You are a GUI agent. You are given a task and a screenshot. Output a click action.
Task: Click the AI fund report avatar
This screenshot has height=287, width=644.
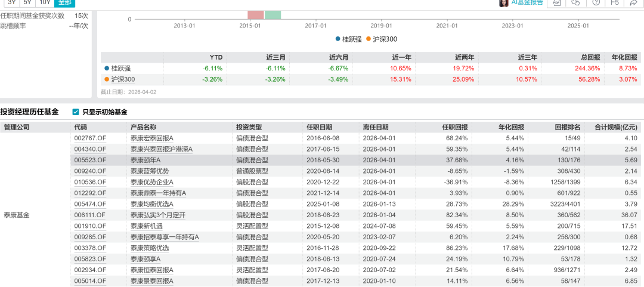503,3
